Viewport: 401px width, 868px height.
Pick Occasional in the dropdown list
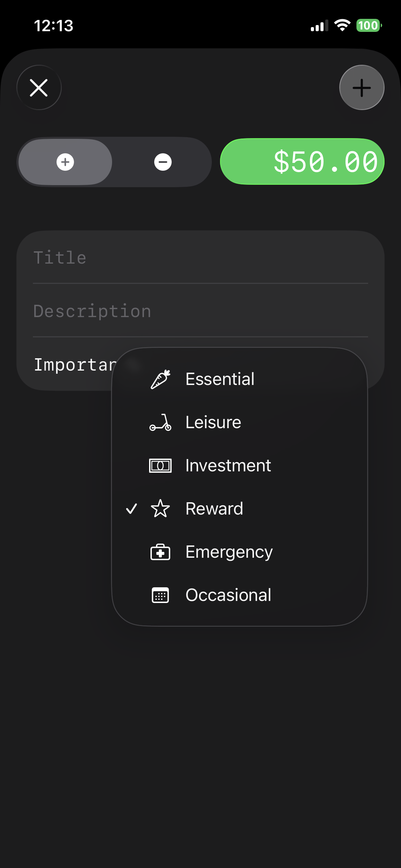point(228,595)
